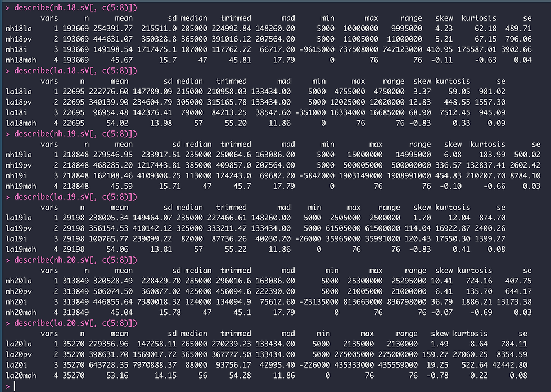
Task: Select row name nh19mah
Action: [21, 186]
